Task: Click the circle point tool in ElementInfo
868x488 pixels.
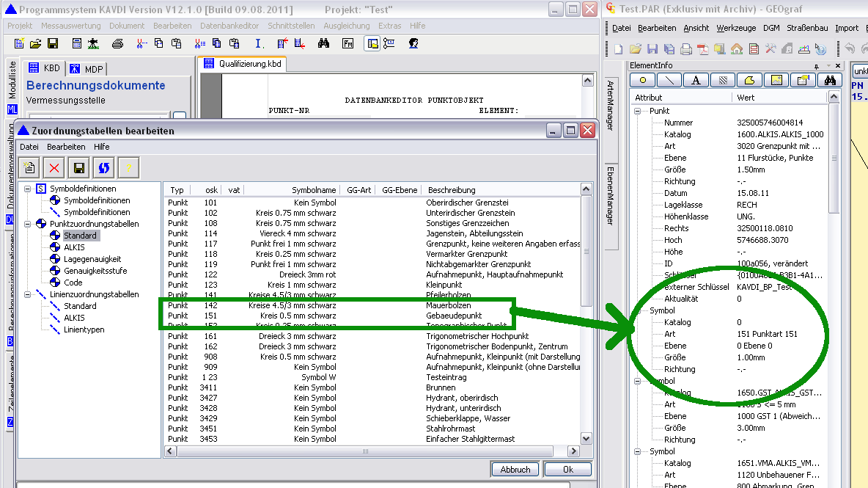Action: tap(643, 80)
